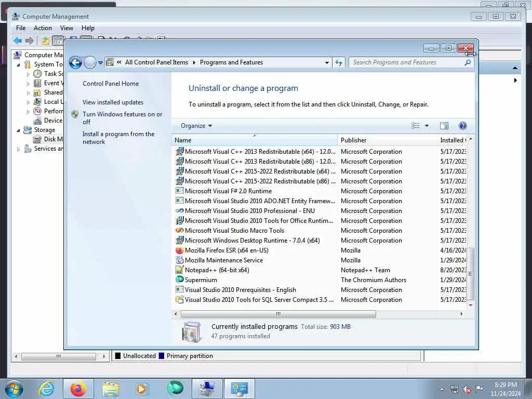This screenshot has height=399, width=532.
Task: Select the Supermium program icon
Action: 179,280
